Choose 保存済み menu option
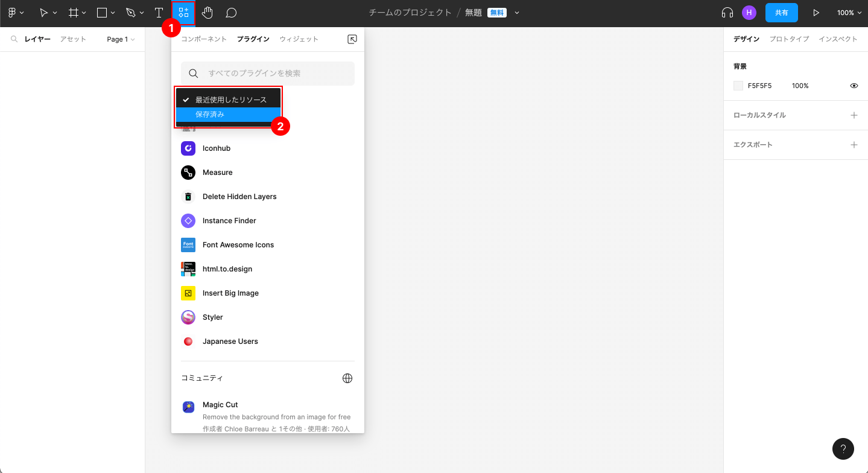Image resolution: width=868 pixels, height=473 pixels. coord(229,115)
